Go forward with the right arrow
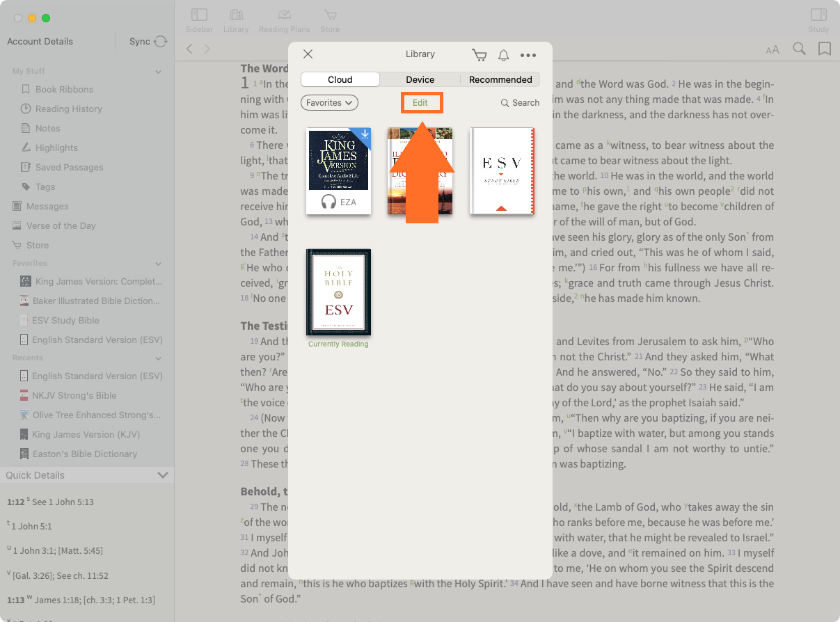The image size is (840, 622). 207,49
